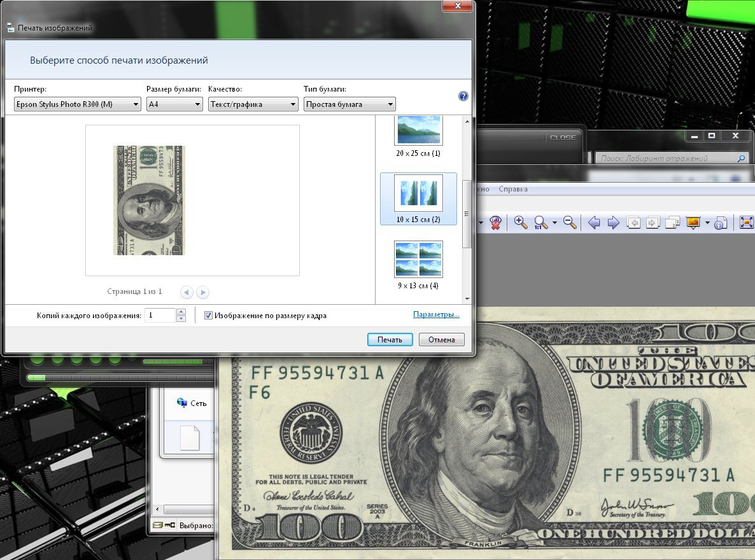Viewport: 755px width, 560px height.
Task: Open the dropdown arrow left of red-eye icon
Action: (481, 223)
